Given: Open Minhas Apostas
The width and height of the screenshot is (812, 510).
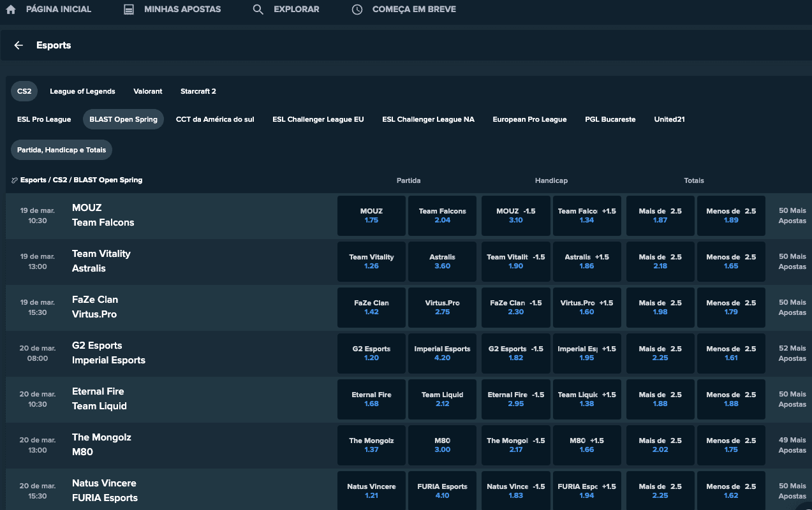Looking at the screenshot, I should (x=182, y=10).
